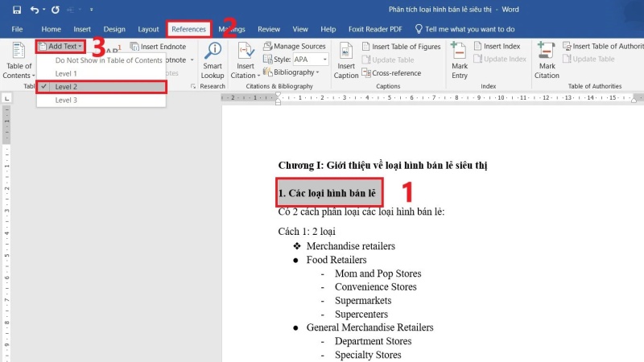
Task: Click the 'Supermarkets' item
Action: 363,300
